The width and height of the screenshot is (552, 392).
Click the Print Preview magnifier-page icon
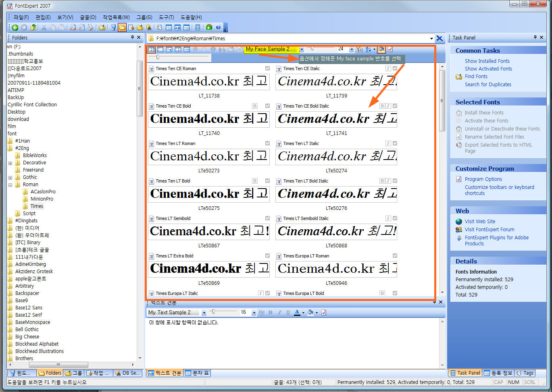pos(81,27)
